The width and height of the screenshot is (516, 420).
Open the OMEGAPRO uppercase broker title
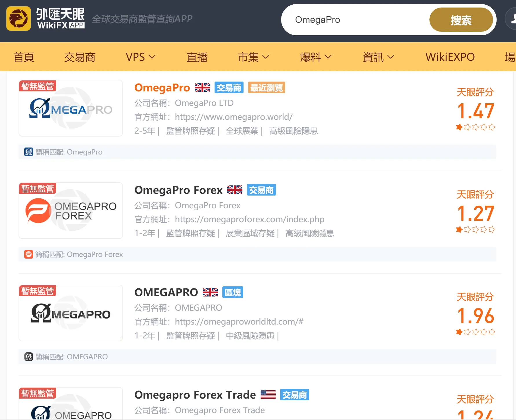click(166, 292)
